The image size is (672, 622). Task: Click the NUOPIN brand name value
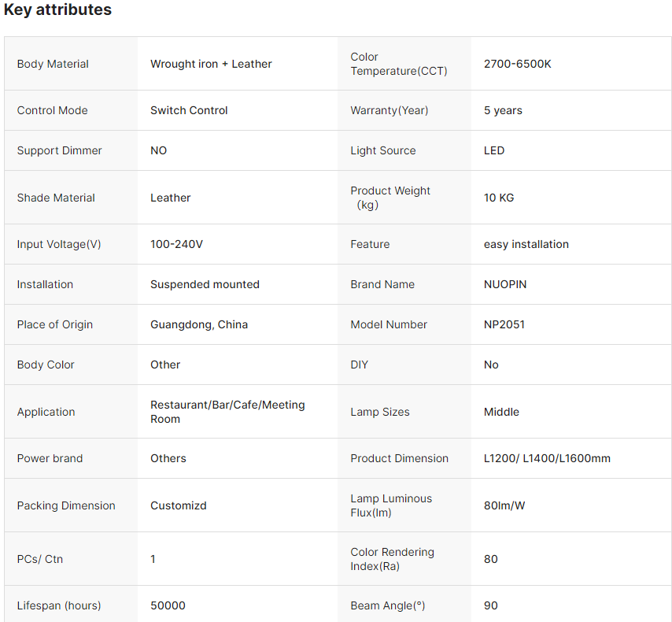pyautogui.click(x=505, y=284)
